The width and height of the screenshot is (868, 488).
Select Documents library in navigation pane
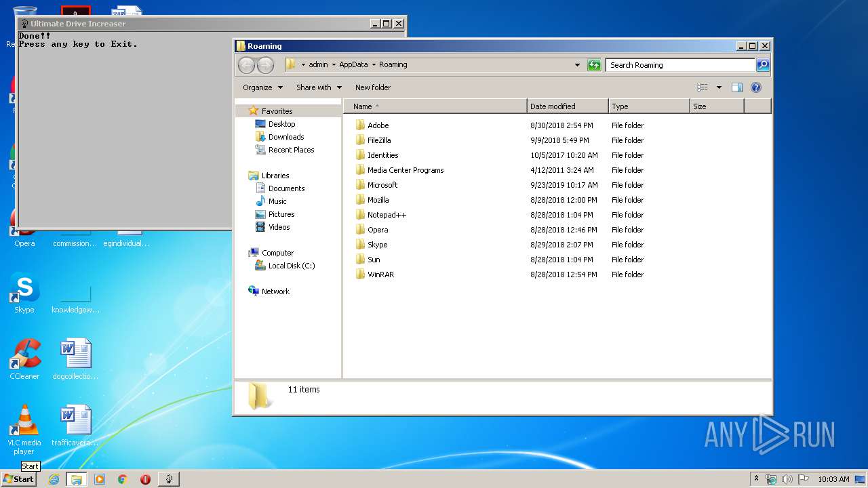pyautogui.click(x=286, y=188)
